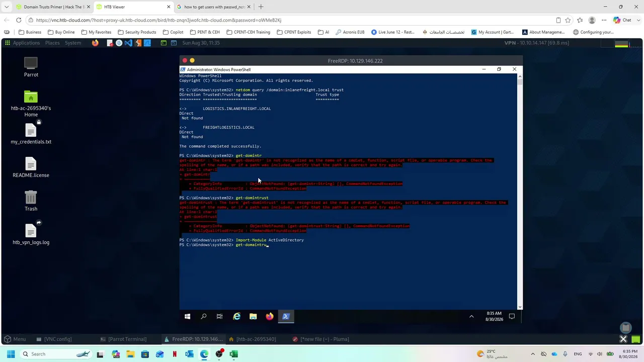Open the Security Products bookmarks folder

(x=137, y=32)
